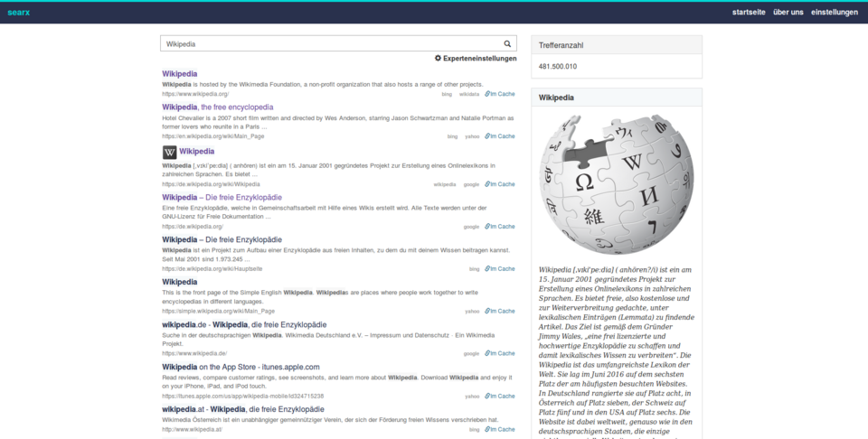The image size is (868, 439).
Task: Open 'Wikipedia, the free encyclopedia' result
Action: pos(218,107)
